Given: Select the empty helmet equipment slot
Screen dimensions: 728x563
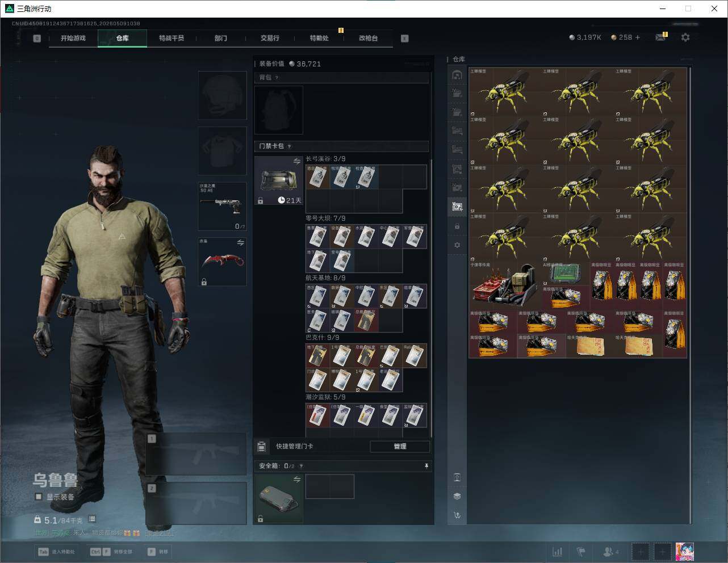Looking at the screenshot, I should [223, 95].
